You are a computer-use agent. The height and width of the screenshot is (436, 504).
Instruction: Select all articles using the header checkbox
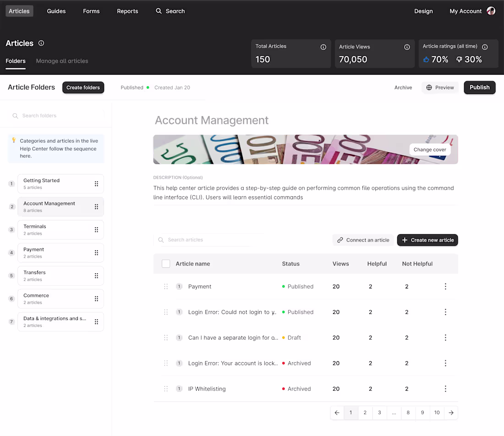[x=167, y=263]
